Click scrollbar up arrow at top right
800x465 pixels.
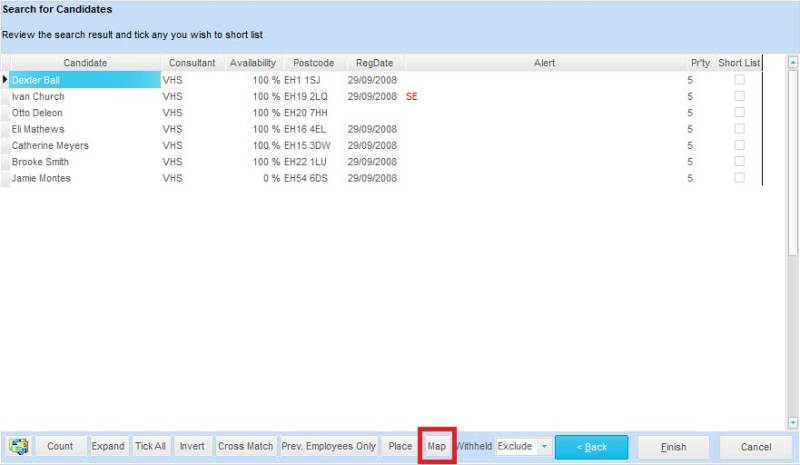(792, 62)
